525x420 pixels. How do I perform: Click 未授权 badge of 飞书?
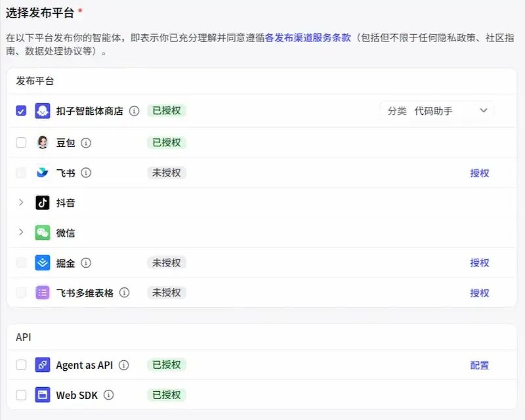[x=167, y=173]
